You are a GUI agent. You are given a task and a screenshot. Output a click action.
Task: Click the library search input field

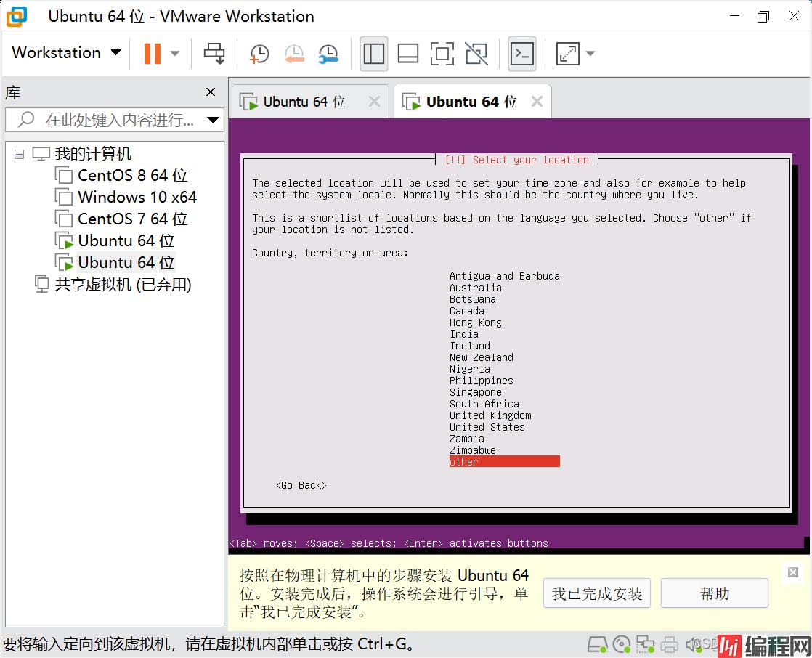(x=116, y=120)
